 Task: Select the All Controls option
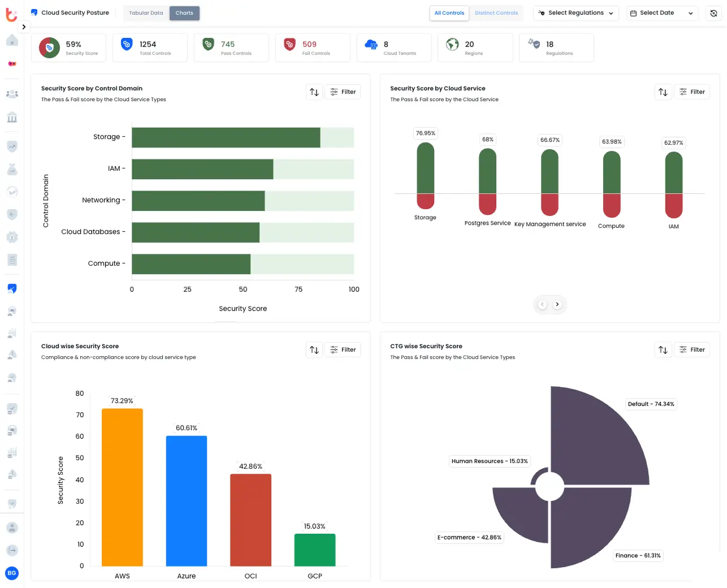(449, 12)
